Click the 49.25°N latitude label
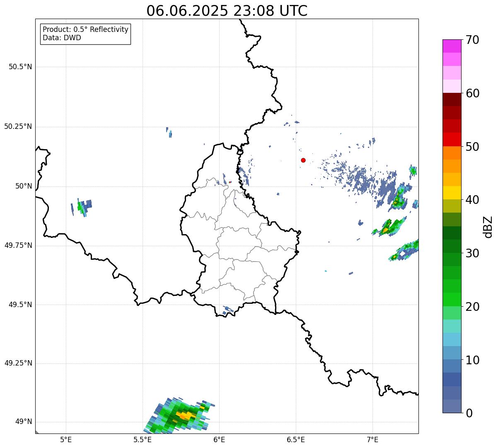 coord(18,363)
